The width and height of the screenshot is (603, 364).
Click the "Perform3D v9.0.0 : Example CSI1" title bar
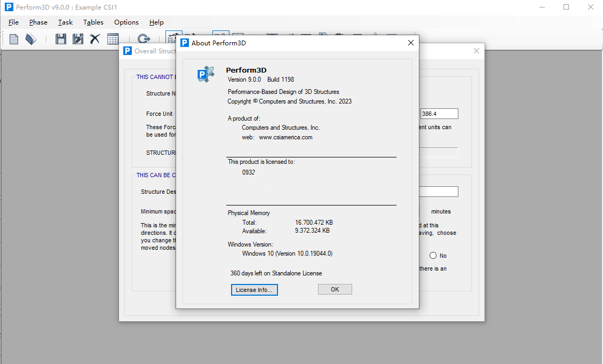[67, 7]
